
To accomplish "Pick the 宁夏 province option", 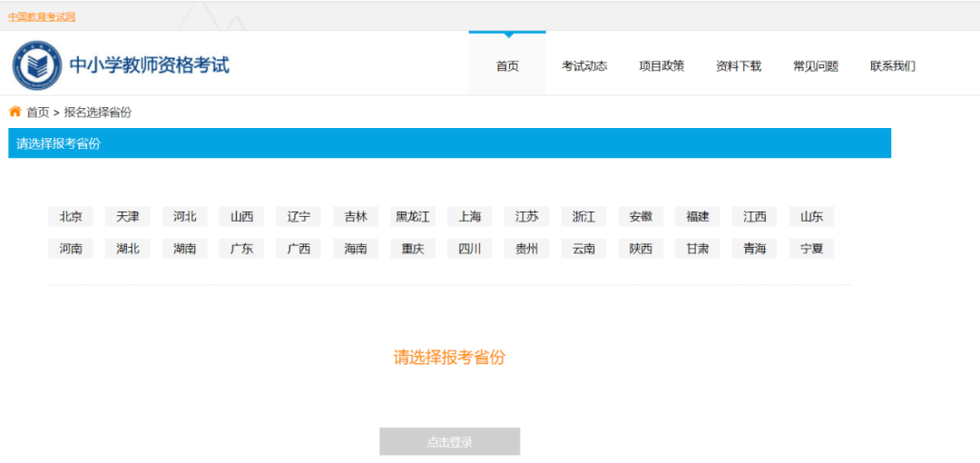I will pyautogui.click(x=811, y=249).
